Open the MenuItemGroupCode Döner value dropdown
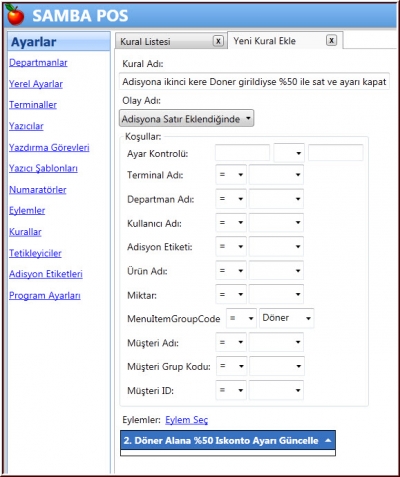Screen dimensions: 400x477 [287, 318]
